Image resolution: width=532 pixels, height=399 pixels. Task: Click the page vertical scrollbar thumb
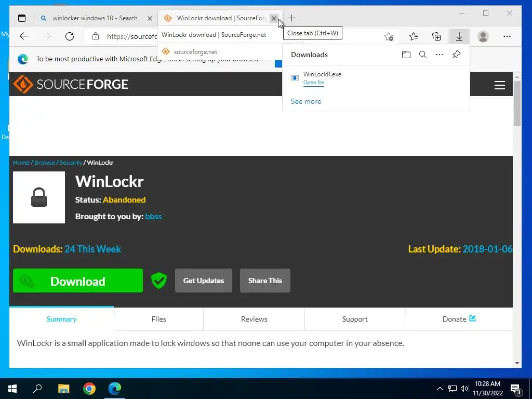click(x=517, y=103)
